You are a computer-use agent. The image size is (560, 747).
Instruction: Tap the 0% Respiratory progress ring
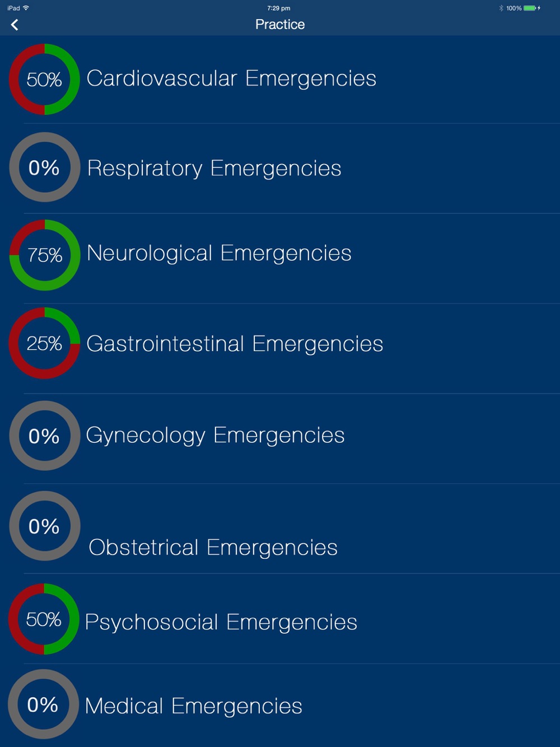point(44,167)
